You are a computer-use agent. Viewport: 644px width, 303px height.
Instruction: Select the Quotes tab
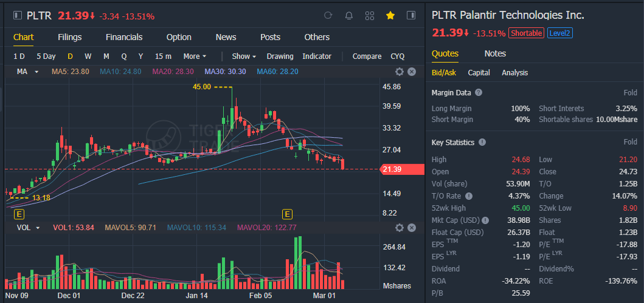pyautogui.click(x=445, y=53)
